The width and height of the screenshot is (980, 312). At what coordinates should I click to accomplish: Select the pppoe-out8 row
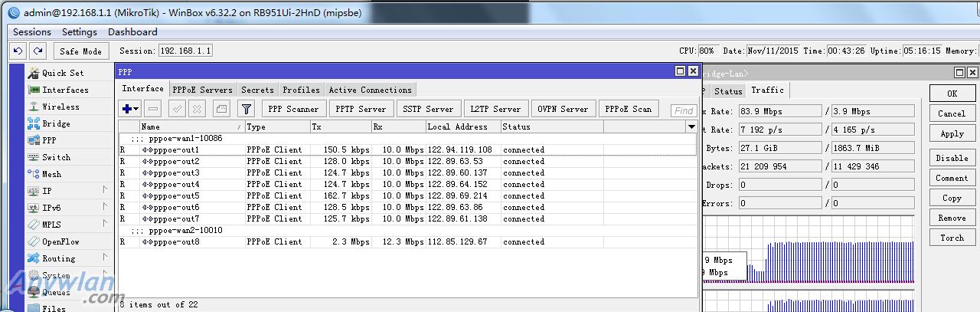pos(407,241)
